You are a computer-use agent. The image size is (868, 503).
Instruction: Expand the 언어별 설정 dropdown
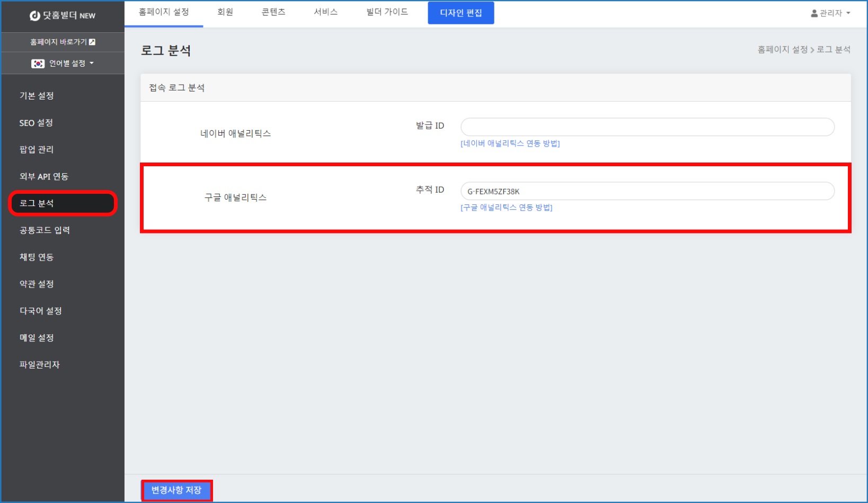click(92, 64)
